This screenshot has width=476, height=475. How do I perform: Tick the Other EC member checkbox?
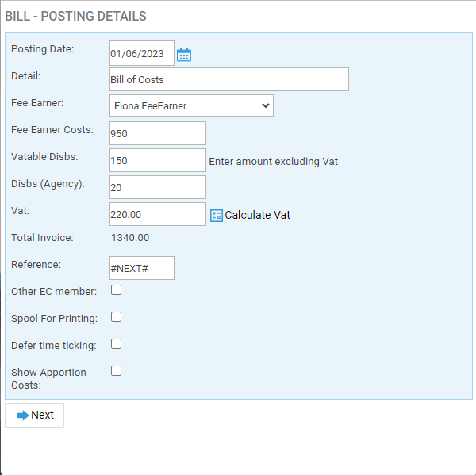tap(117, 290)
